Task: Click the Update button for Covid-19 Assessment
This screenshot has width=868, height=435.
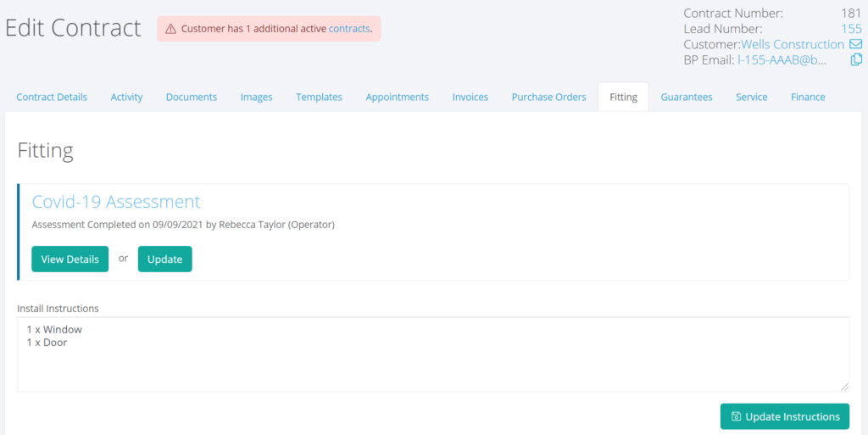Action: (x=164, y=259)
